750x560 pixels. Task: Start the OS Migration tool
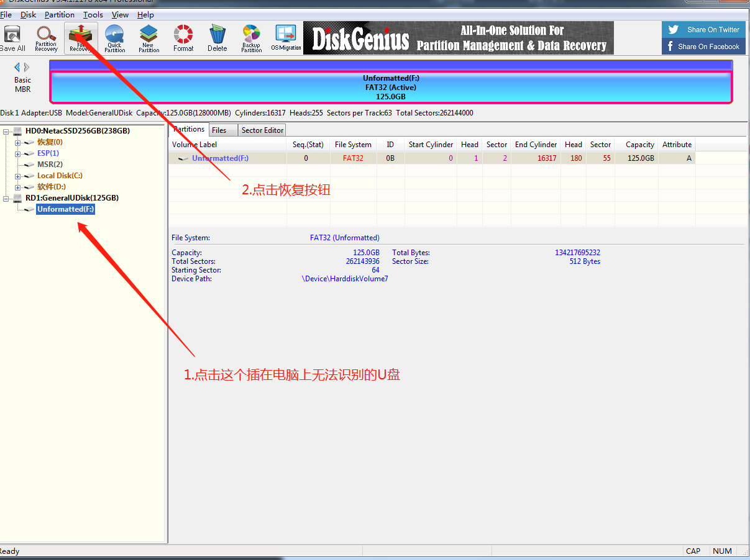[286, 38]
